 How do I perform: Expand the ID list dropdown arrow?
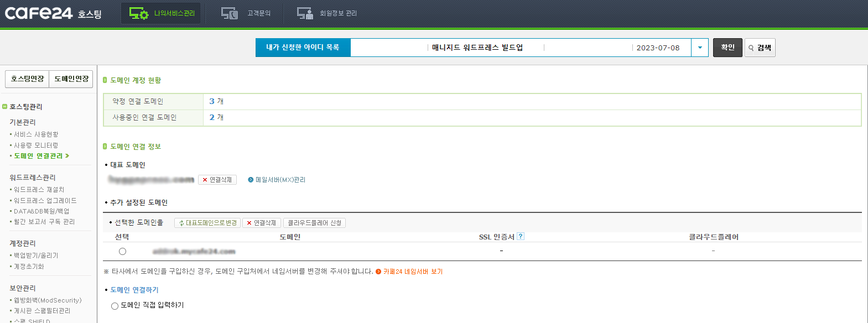700,48
